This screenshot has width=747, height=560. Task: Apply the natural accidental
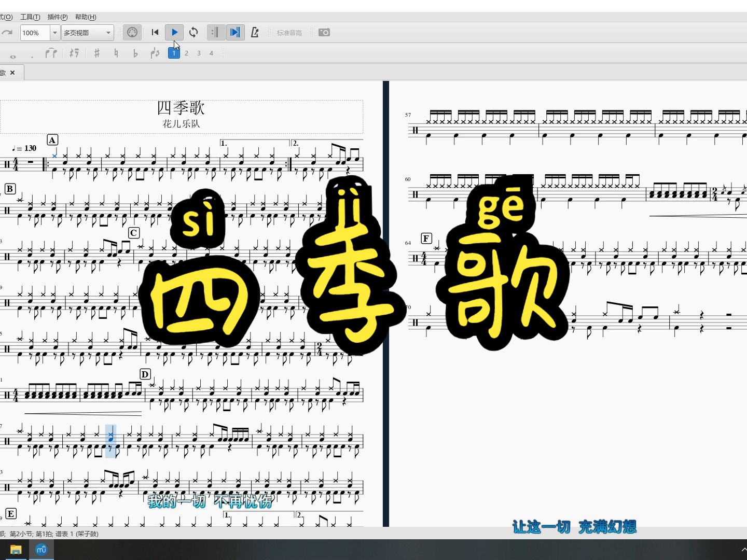pos(116,53)
